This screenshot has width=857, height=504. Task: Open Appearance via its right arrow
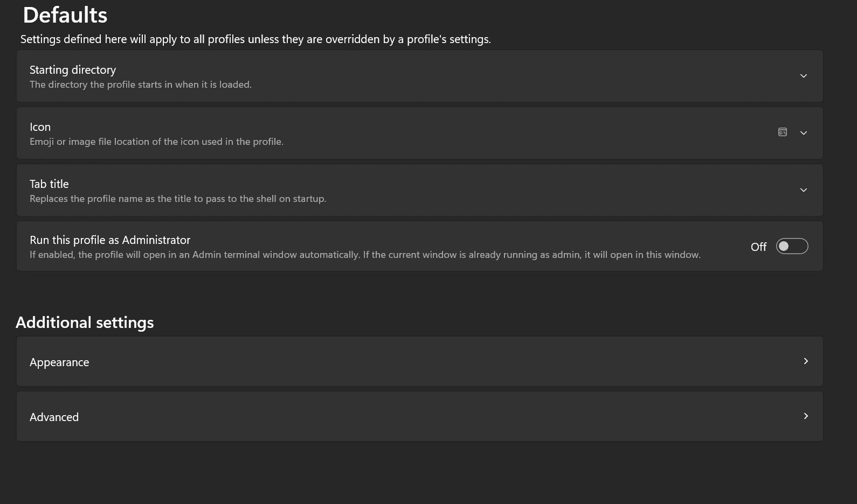pyautogui.click(x=806, y=361)
